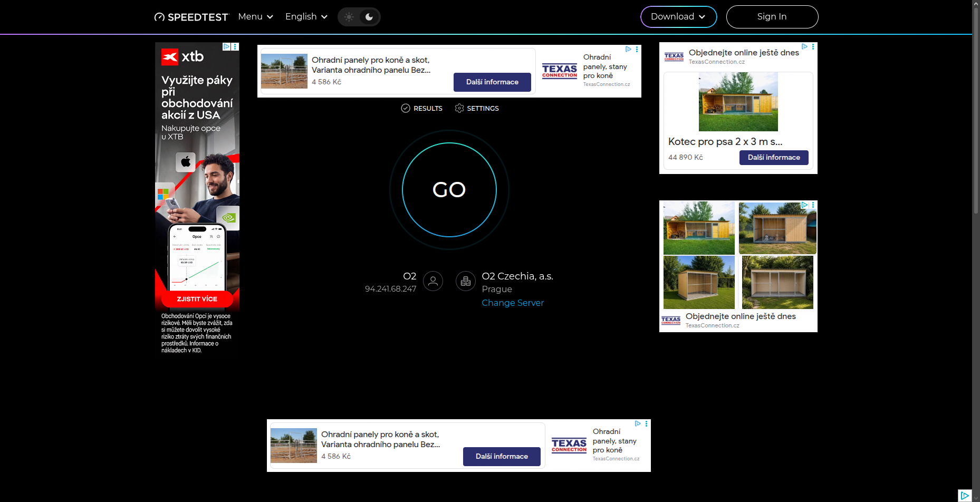Click the 4 586 Kč price in top banner

326,82
